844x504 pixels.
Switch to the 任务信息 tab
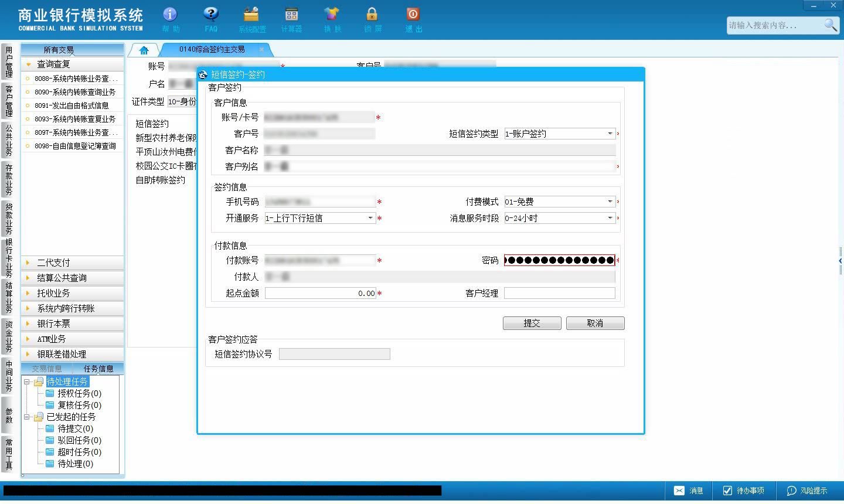[98, 369]
